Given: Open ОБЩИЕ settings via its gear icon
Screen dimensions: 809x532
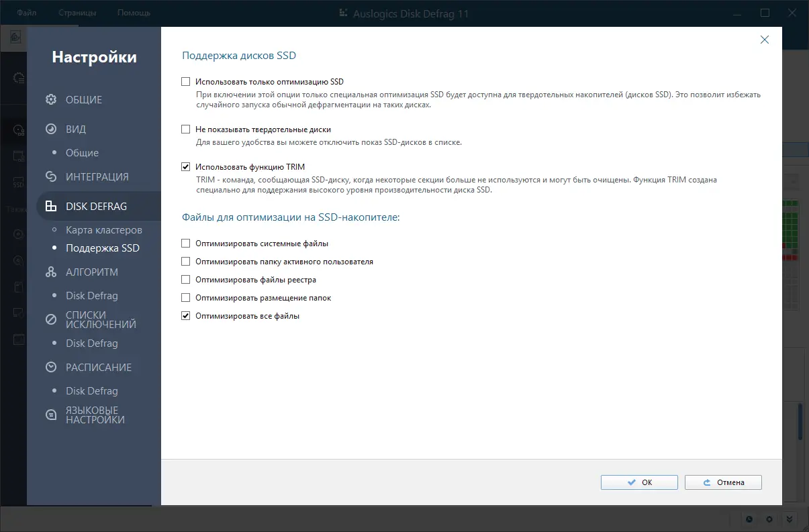Looking at the screenshot, I should point(51,100).
